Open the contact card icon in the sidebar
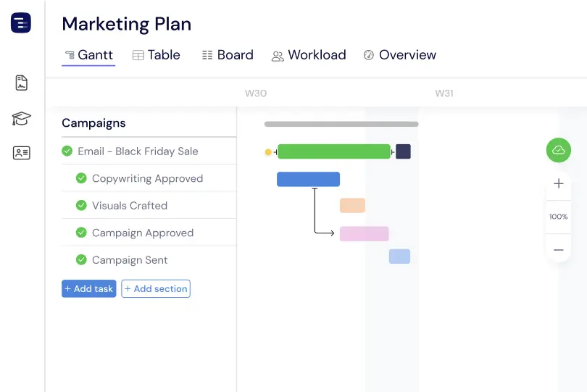Image resolution: width=587 pixels, height=392 pixels. tap(21, 153)
